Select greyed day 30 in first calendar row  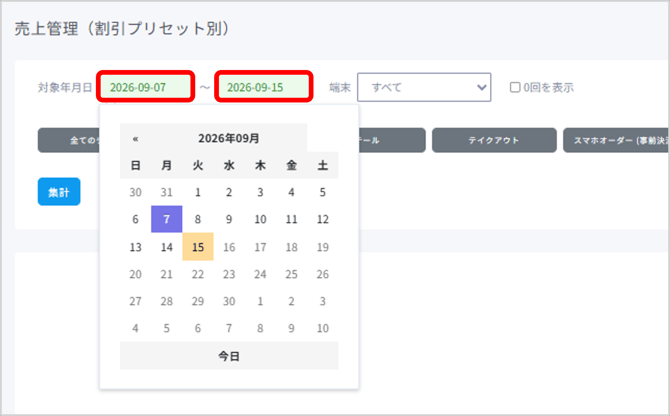point(135,192)
